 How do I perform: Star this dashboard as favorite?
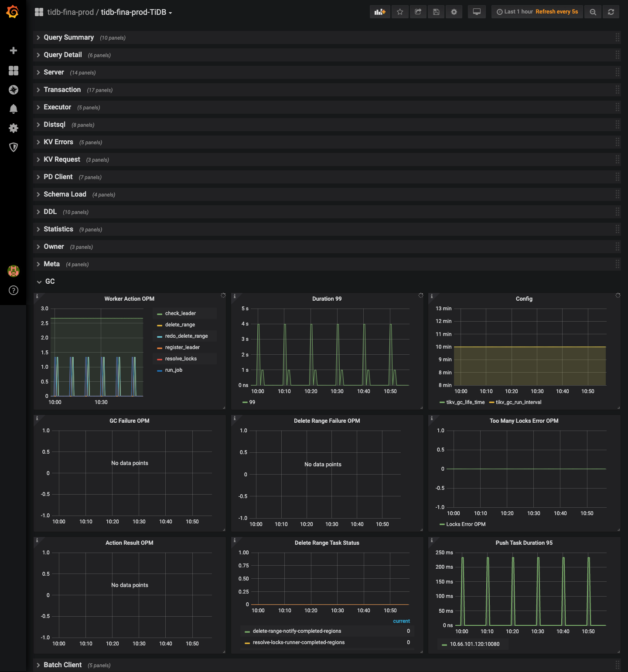coord(400,12)
